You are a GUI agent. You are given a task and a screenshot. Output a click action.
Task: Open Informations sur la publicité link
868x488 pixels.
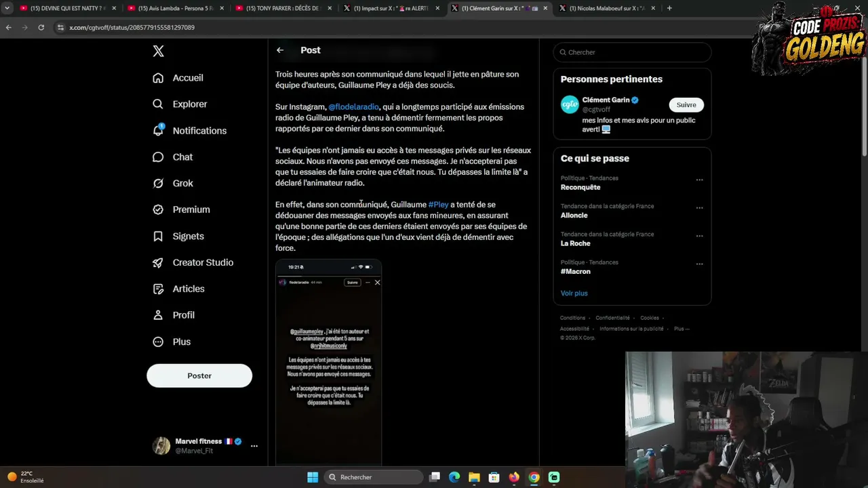(x=632, y=329)
